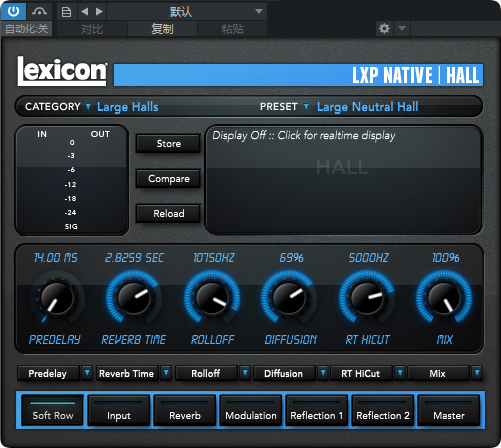501x448 pixels.
Task: Open the Rolloff assignment dropdown arrow
Action: coord(245,373)
